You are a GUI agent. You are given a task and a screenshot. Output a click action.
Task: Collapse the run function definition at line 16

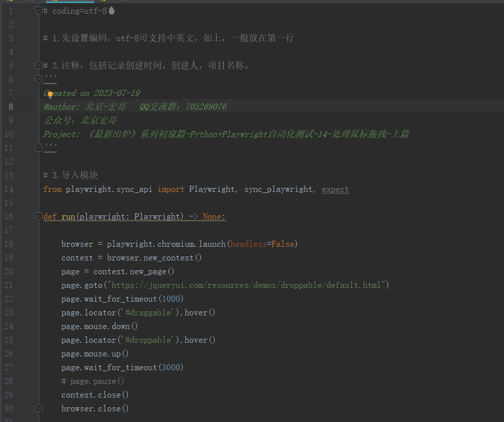[x=39, y=216]
